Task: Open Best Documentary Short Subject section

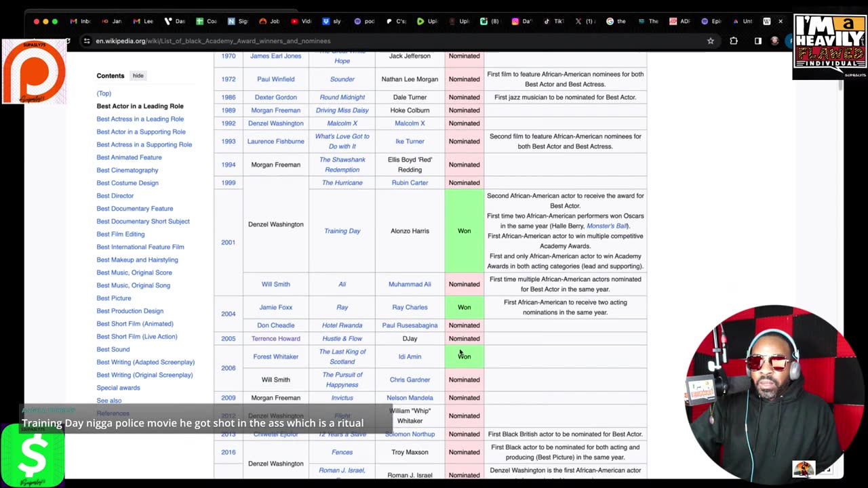Action: tap(143, 222)
